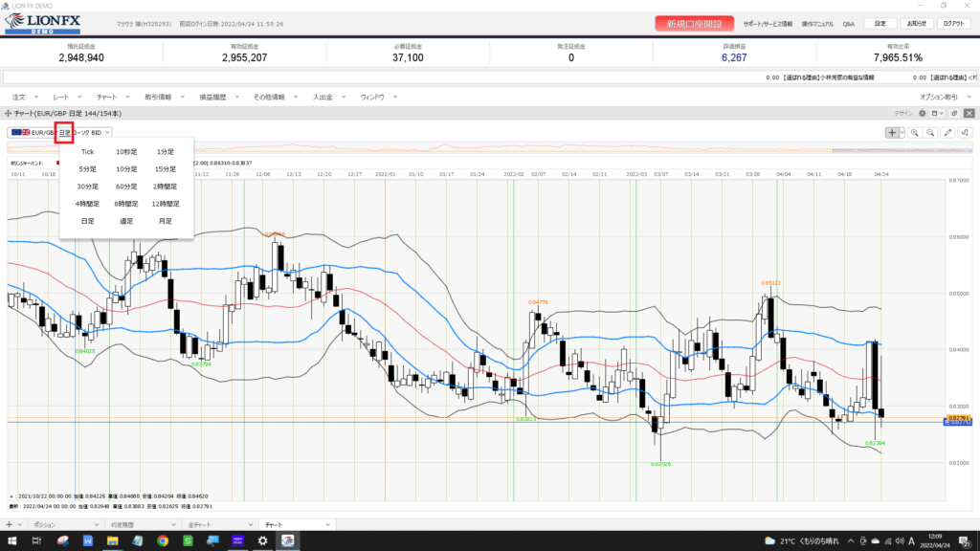Open the ウィンドウ menu
This screenshot has width=980, height=551.
[372, 98]
